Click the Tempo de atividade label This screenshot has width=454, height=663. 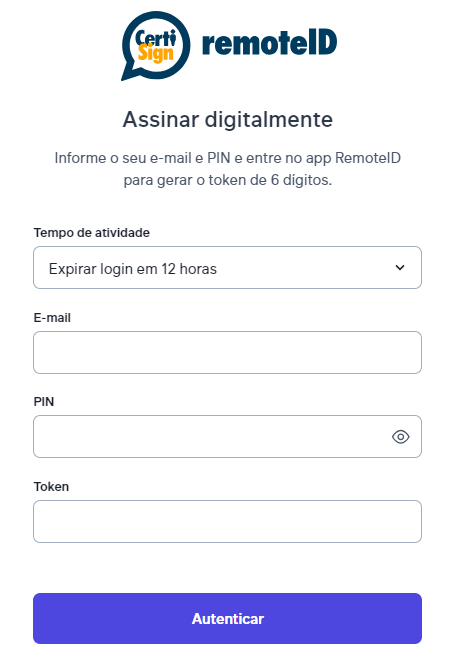(x=92, y=233)
